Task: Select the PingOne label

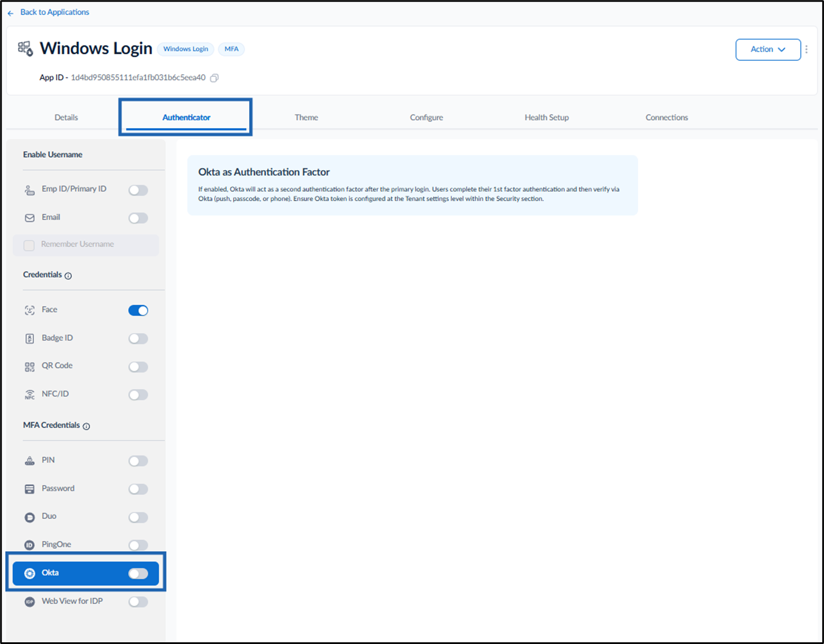Action: [x=56, y=544]
